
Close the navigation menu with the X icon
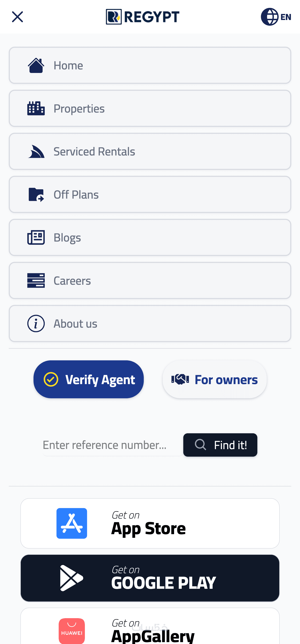[17, 17]
